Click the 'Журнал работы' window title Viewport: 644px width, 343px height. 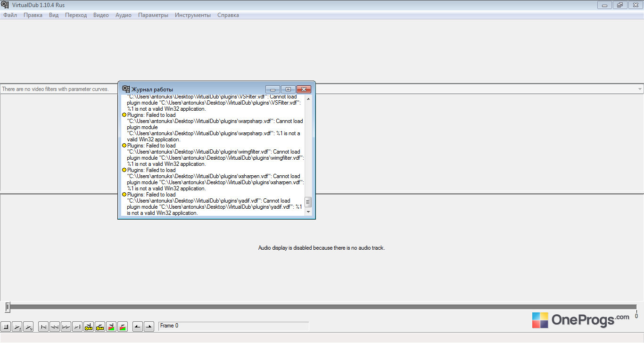coord(152,90)
